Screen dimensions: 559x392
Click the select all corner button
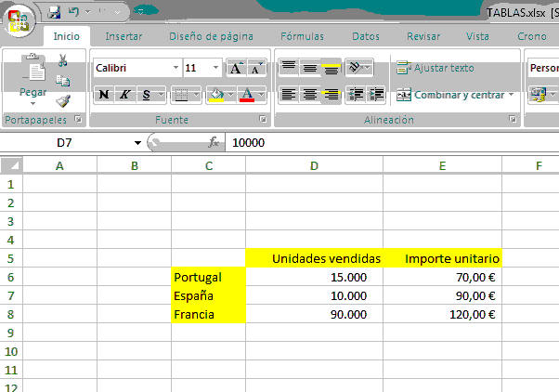(x=11, y=165)
